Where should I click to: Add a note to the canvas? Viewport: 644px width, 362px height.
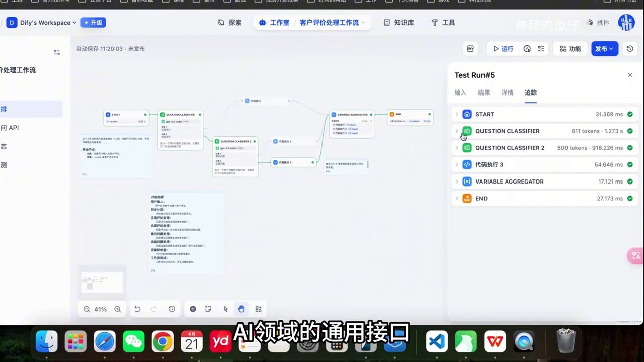(208, 309)
